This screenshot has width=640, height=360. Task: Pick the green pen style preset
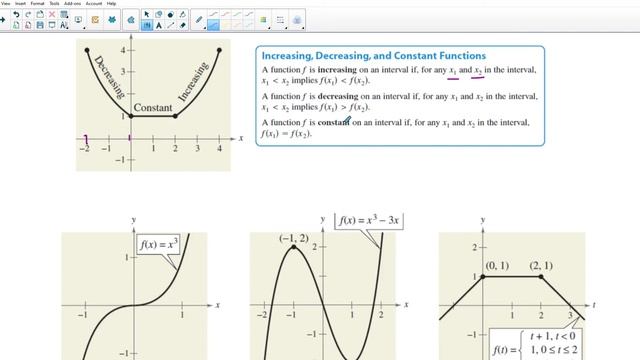(237, 14)
